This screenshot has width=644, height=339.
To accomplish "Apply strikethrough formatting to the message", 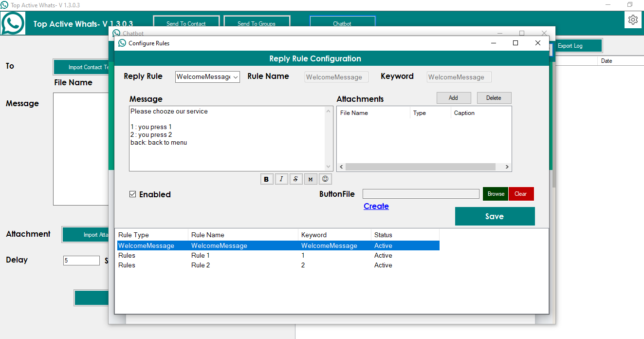I will point(296,179).
